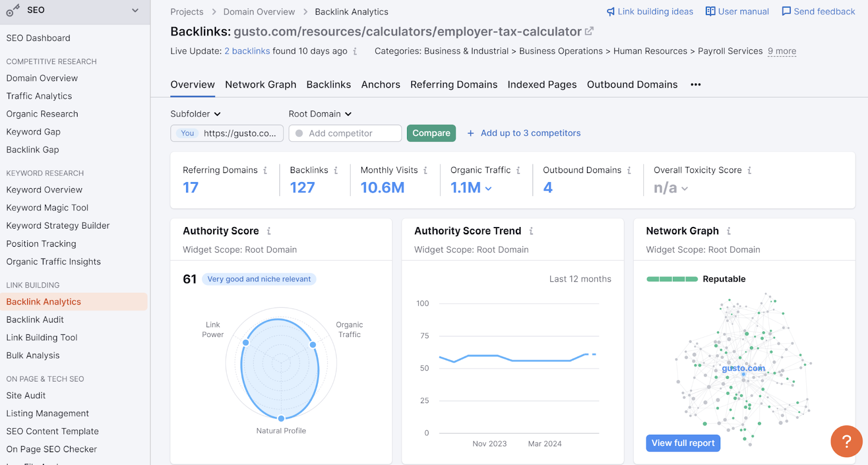Open Organic Research in sidebar

pyautogui.click(x=42, y=114)
